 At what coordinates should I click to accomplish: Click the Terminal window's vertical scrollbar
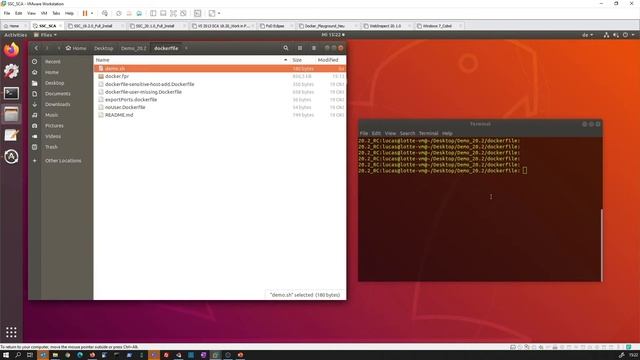click(601, 244)
